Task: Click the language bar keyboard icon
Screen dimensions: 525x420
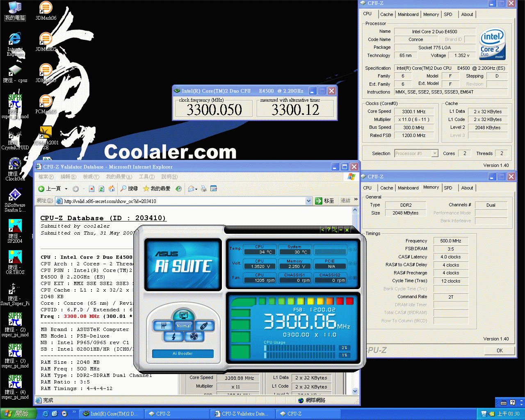Action: (x=504, y=403)
